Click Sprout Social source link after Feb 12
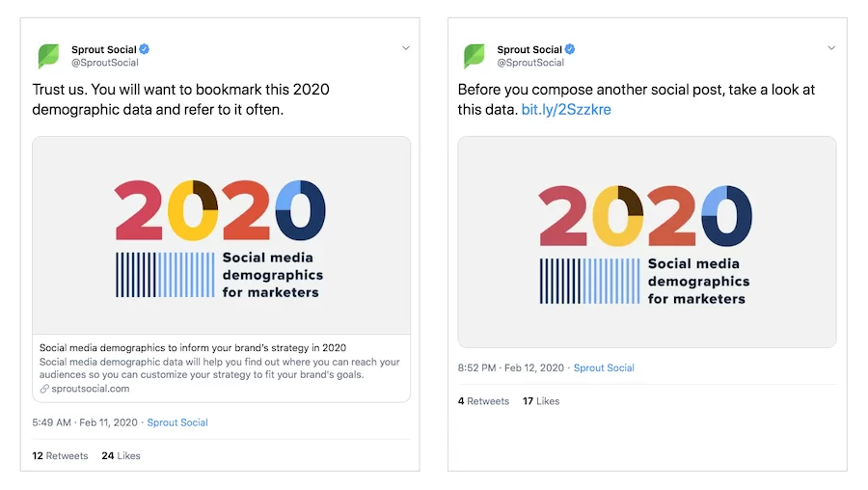868x490 pixels. point(604,367)
